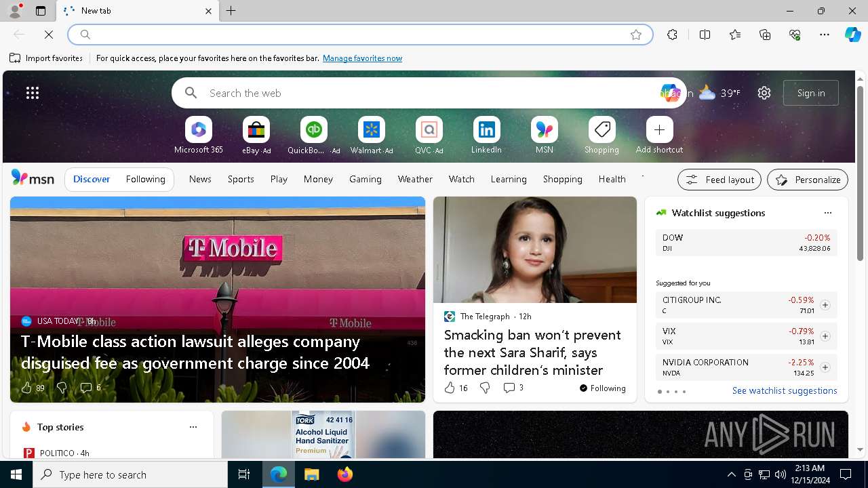
Task: Click the browser address bar
Action: click(x=359, y=35)
